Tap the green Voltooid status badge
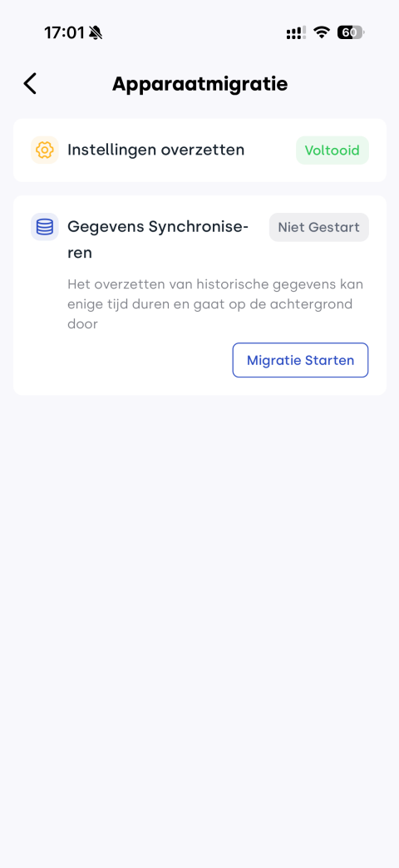The width and height of the screenshot is (399, 868). click(332, 150)
